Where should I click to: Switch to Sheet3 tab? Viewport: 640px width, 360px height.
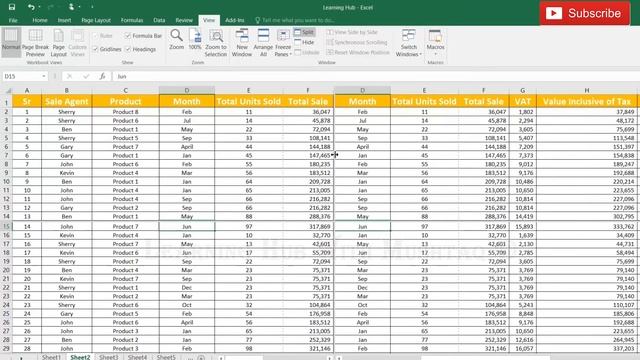click(109, 357)
